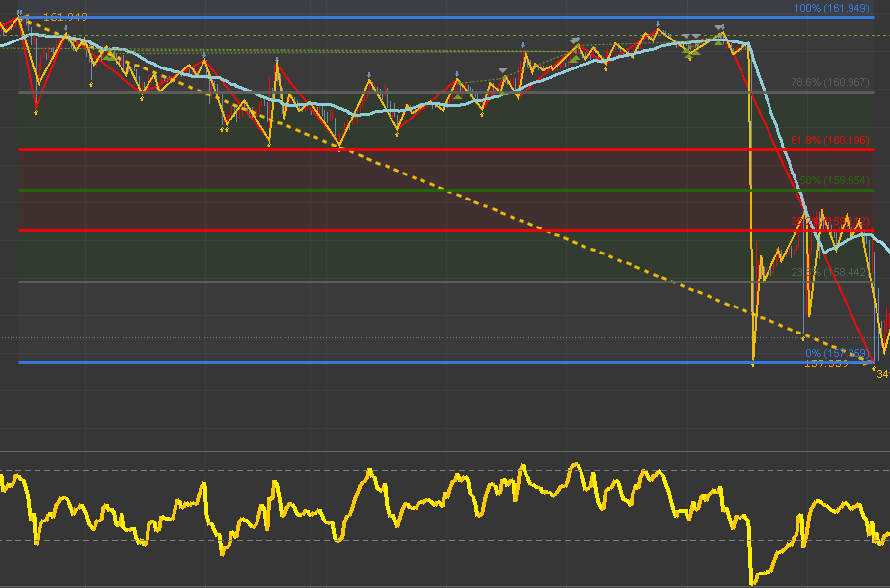
Task: Click the "50% (159.654)" Fibonacci label
Action: point(834,180)
